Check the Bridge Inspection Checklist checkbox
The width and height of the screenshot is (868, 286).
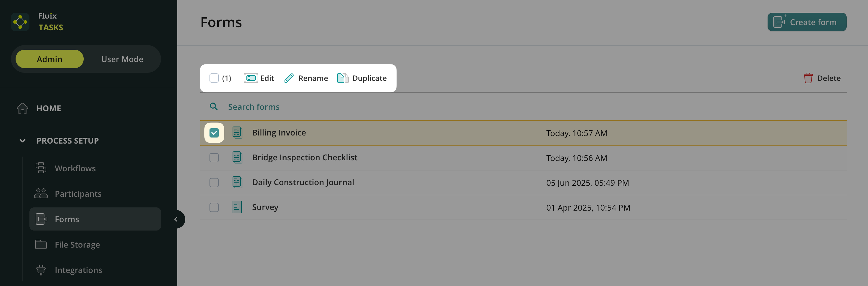[x=214, y=158]
